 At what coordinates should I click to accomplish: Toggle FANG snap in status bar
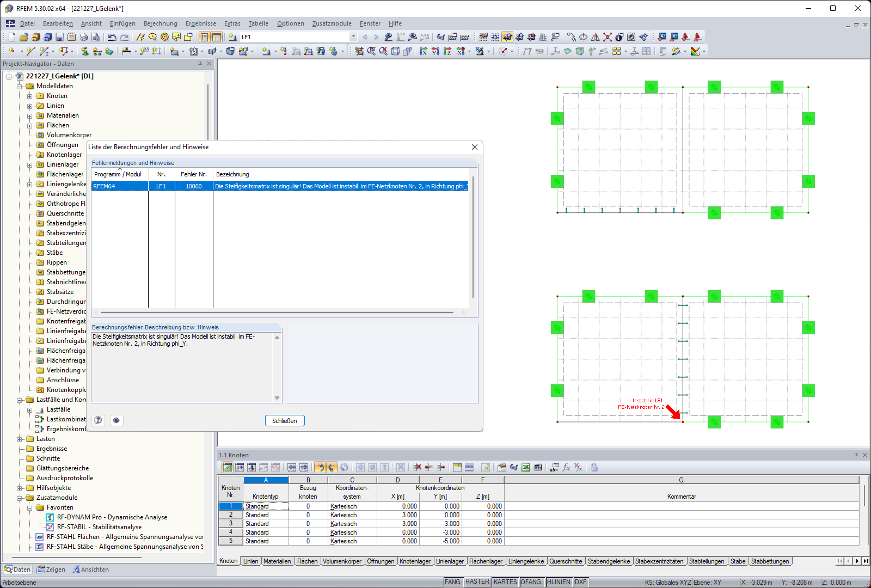[452, 582]
